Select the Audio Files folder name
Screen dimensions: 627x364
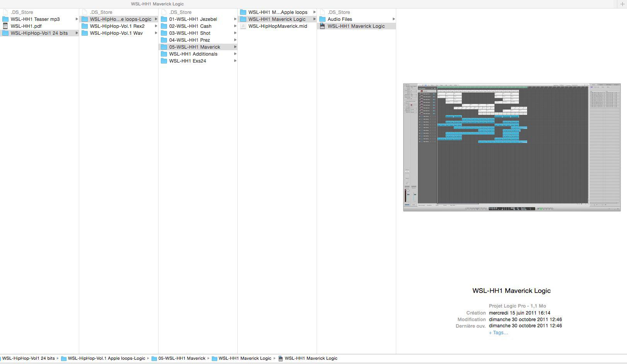point(340,19)
